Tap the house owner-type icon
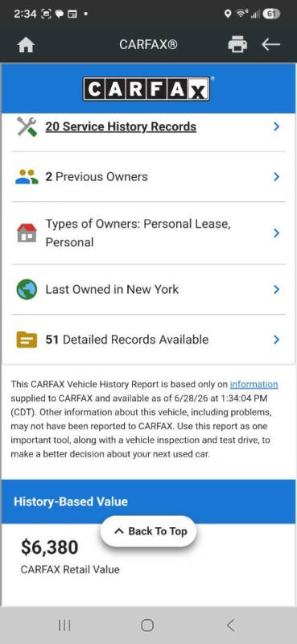The image size is (297, 644). pos(27,233)
